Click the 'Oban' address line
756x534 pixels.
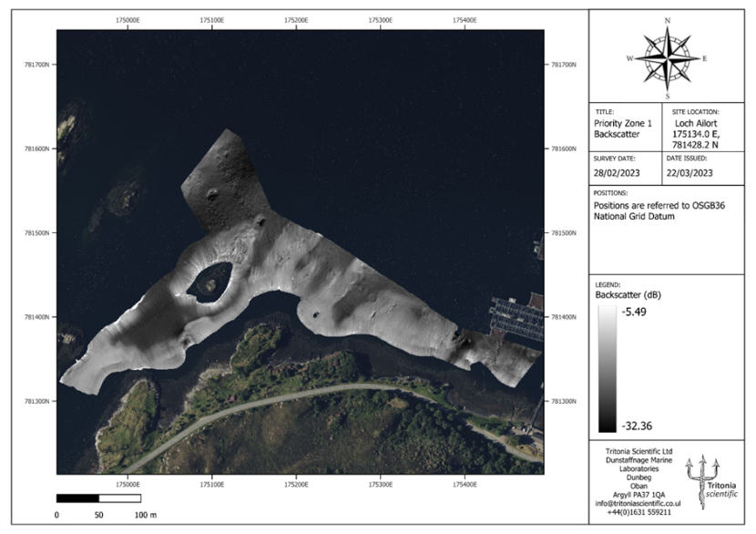coord(639,487)
